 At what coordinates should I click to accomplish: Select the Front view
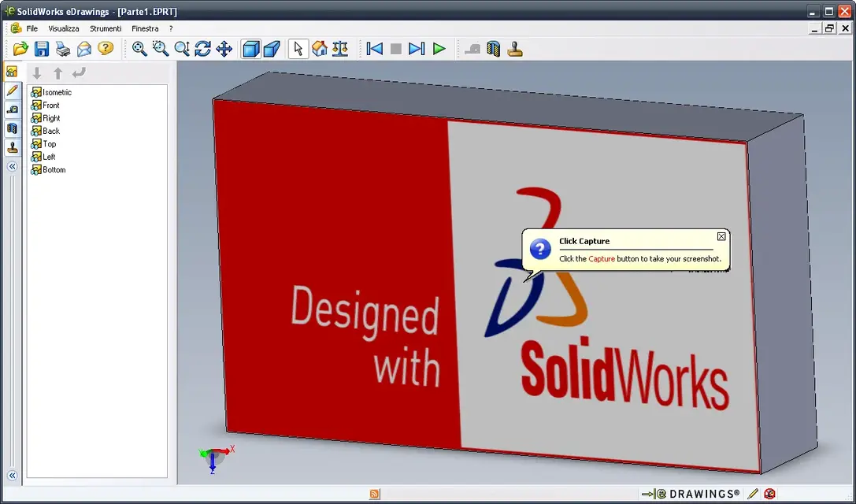46,106
